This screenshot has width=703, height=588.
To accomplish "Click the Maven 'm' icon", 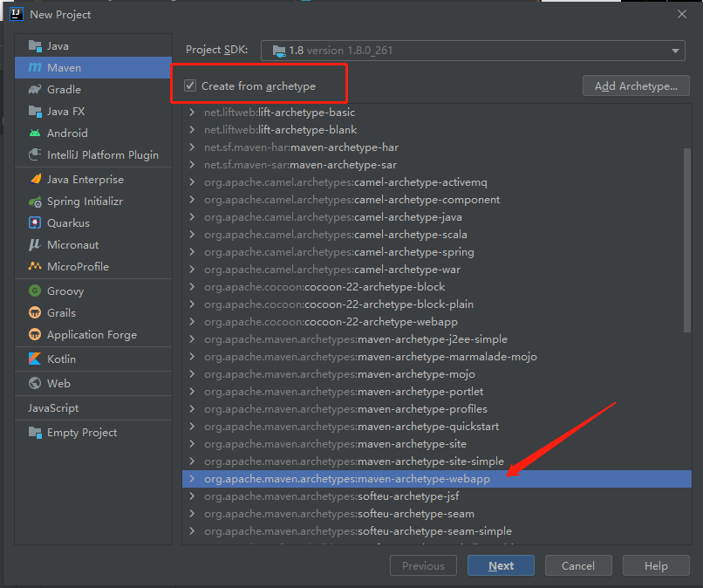I will (35, 68).
